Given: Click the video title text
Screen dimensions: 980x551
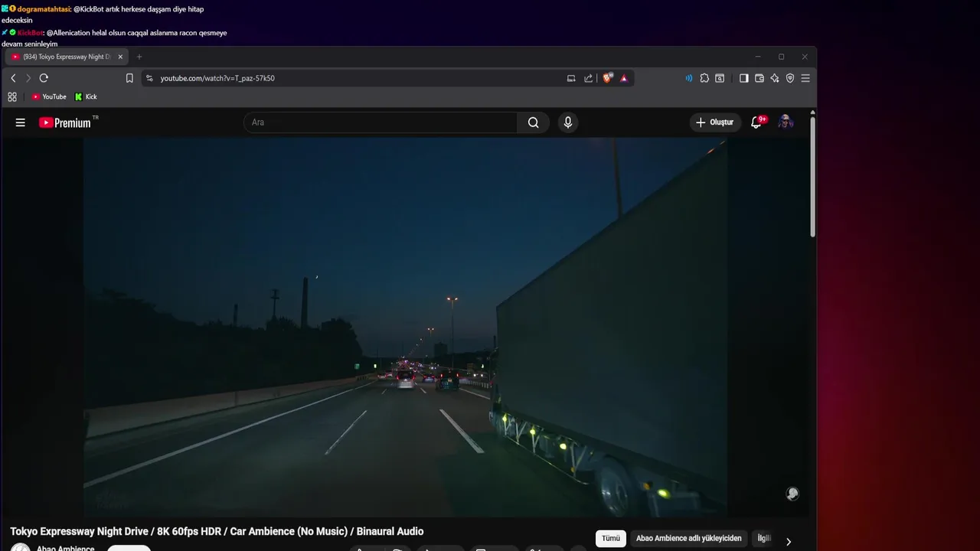Looking at the screenshot, I should [x=217, y=531].
